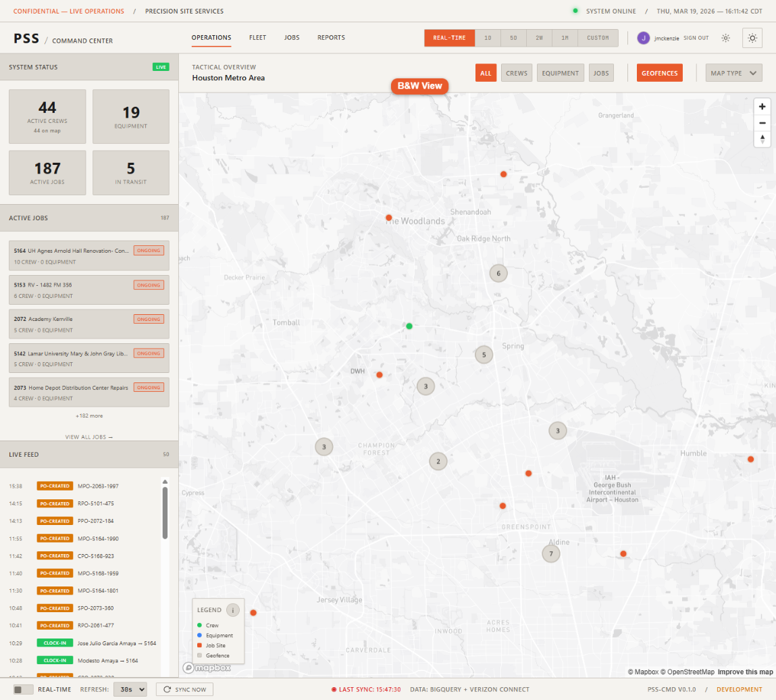Reset map bearing with the compass icon
The image size is (776, 700).
click(762, 139)
